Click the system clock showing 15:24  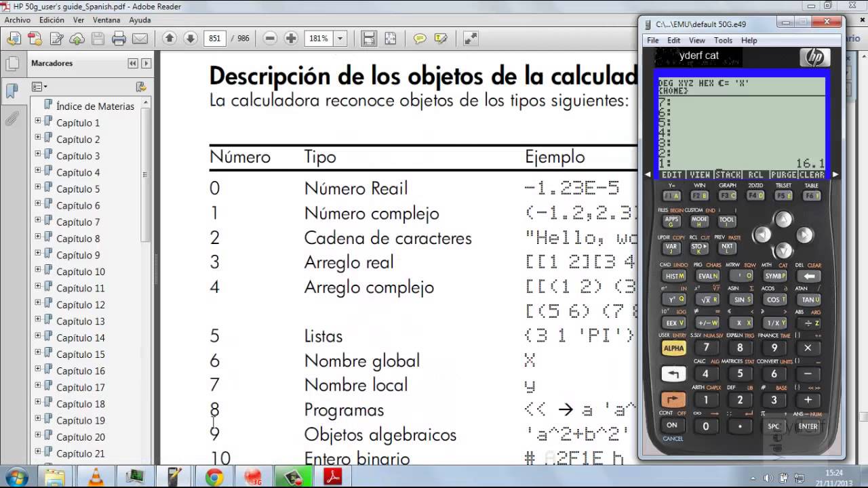point(834,472)
